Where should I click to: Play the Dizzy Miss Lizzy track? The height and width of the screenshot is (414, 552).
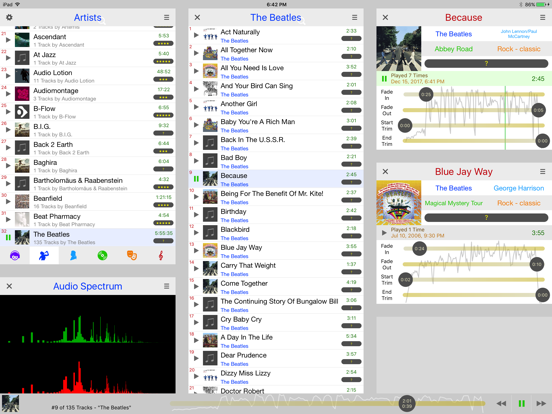coord(196,376)
